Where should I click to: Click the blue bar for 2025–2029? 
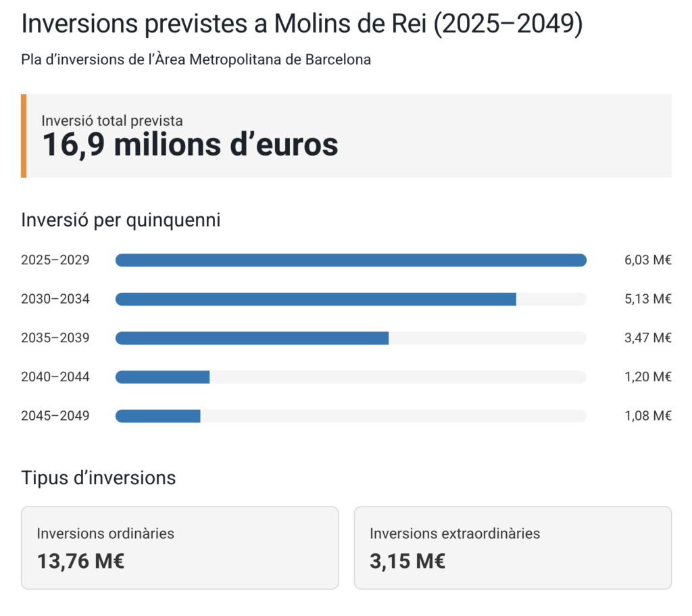tap(351, 260)
